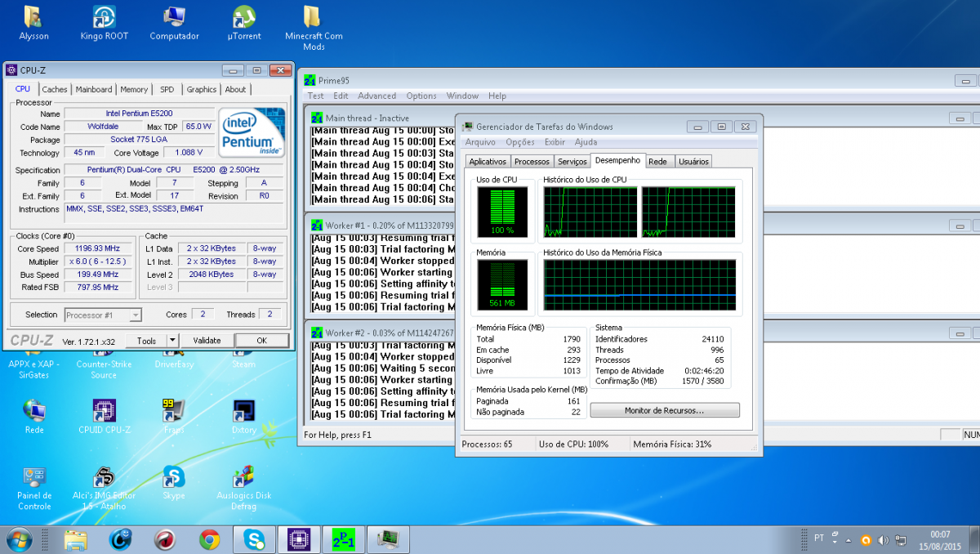The height and width of the screenshot is (554, 980).
Task: Switch to Skype in the taskbar
Action: 254,539
